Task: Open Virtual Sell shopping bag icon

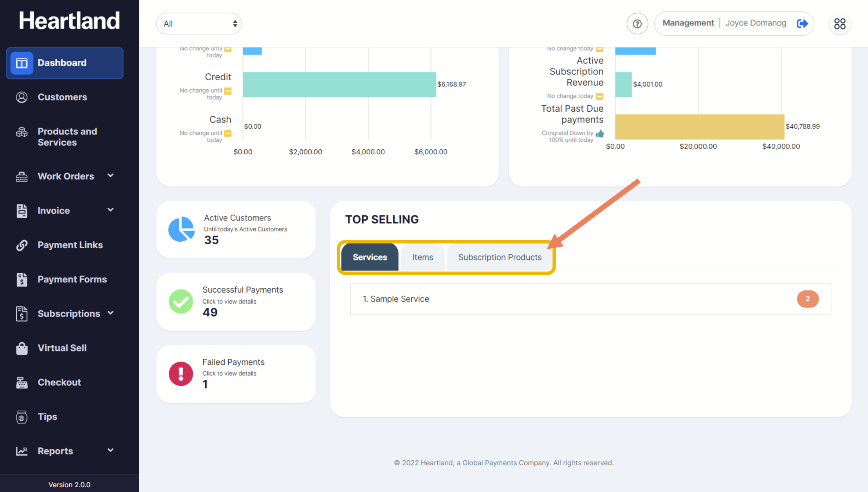Action: pyautogui.click(x=22, y=348)
